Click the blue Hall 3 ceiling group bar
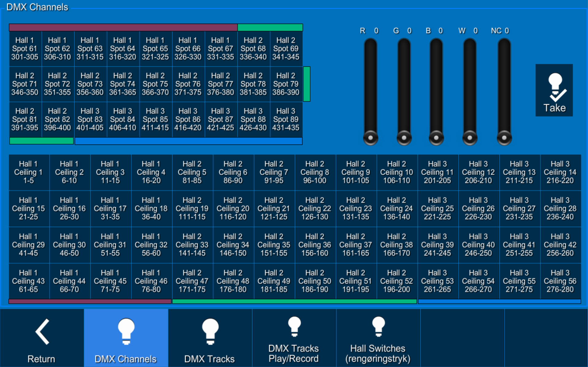This screenshot has width=588, height=367. [x=499, y=301]
